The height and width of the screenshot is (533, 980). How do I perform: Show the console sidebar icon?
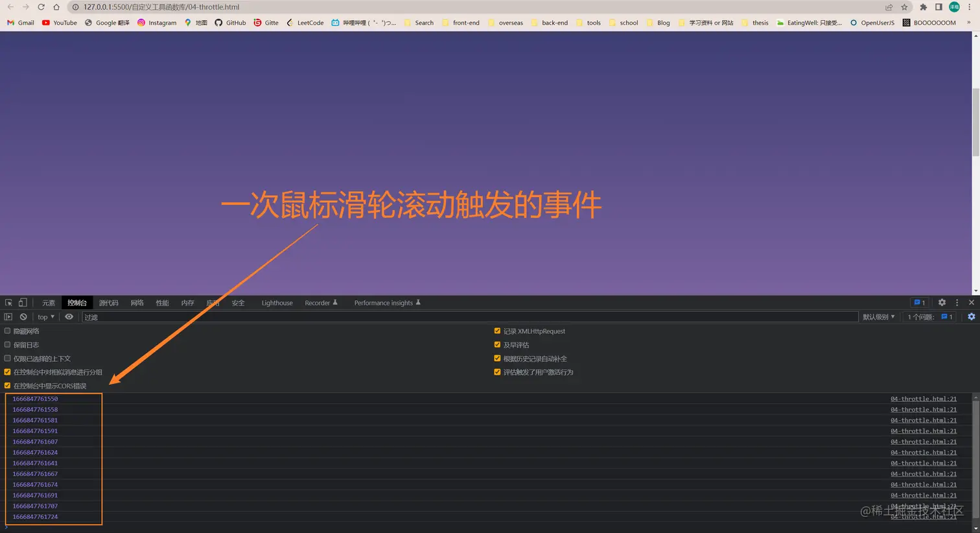tap(8, 317)
